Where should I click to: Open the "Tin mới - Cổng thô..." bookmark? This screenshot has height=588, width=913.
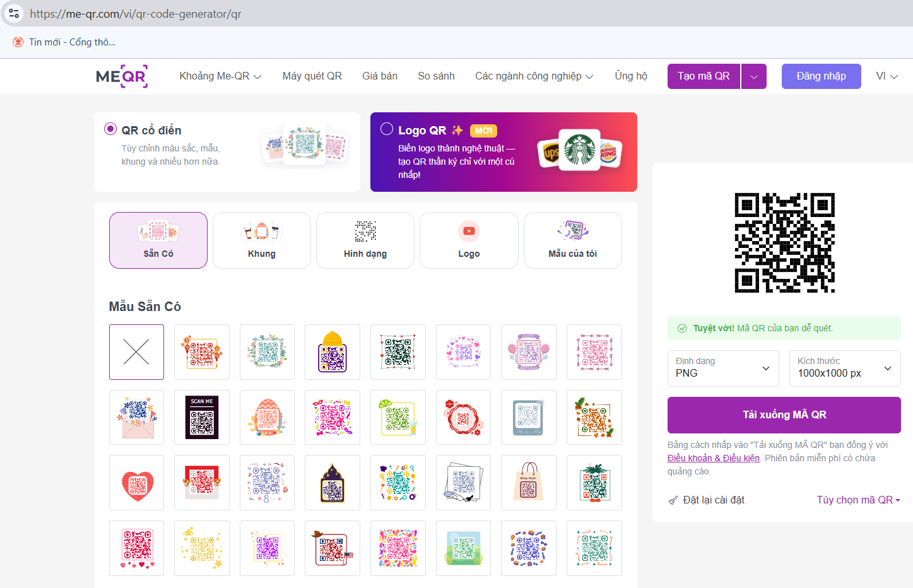64,42
